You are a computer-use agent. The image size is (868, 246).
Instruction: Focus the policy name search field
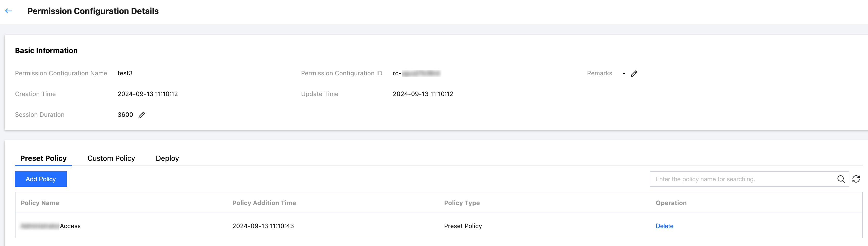pyautogui.click(x=741, y=179)
